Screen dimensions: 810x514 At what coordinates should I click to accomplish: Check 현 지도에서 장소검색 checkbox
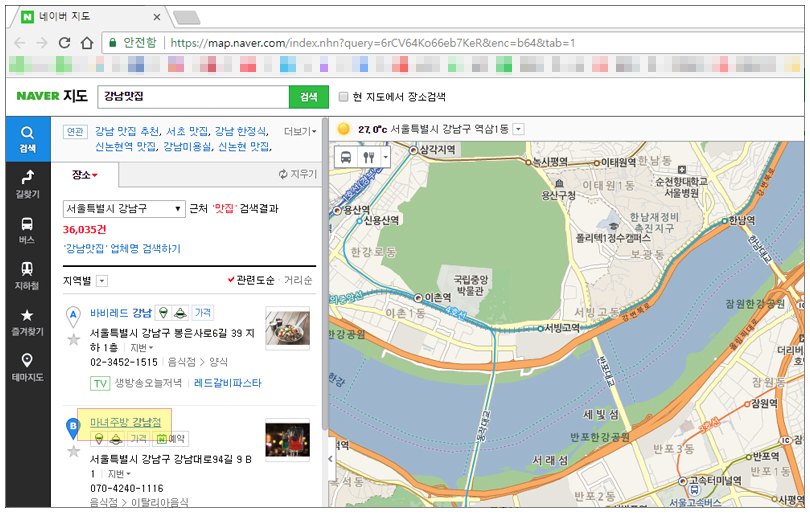(344, 97)
